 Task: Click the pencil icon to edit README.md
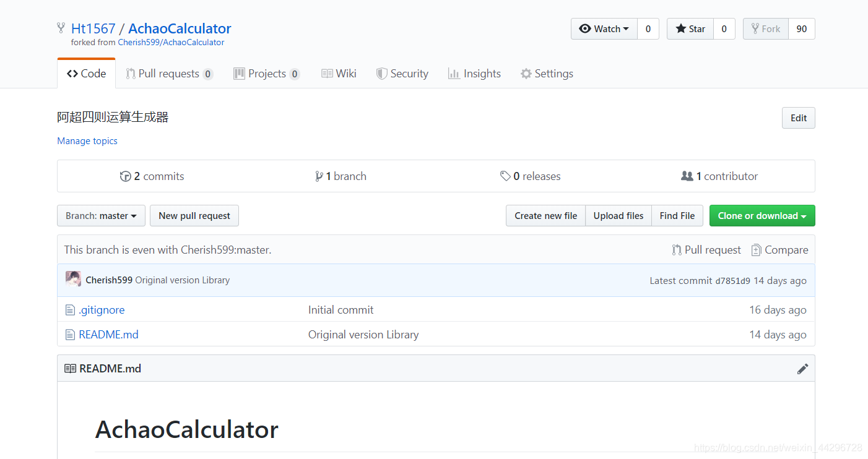click(x=802, y=369)
